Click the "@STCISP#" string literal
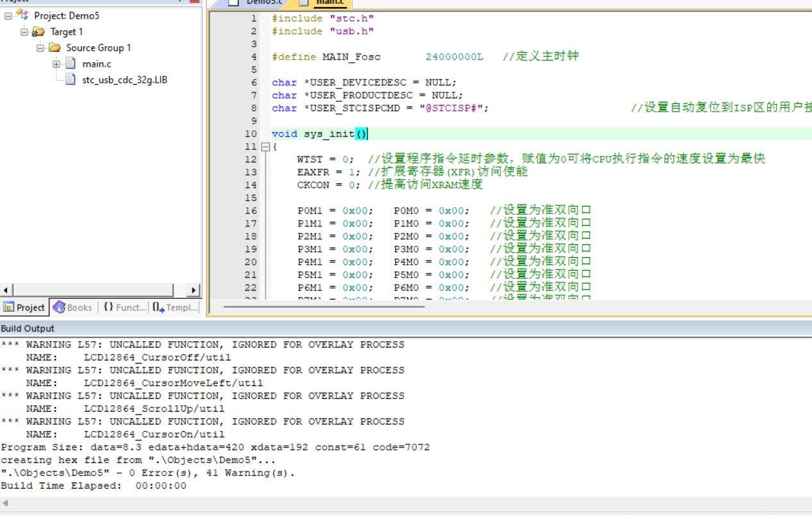Viewport: 812px width, 515px height. 451,108
